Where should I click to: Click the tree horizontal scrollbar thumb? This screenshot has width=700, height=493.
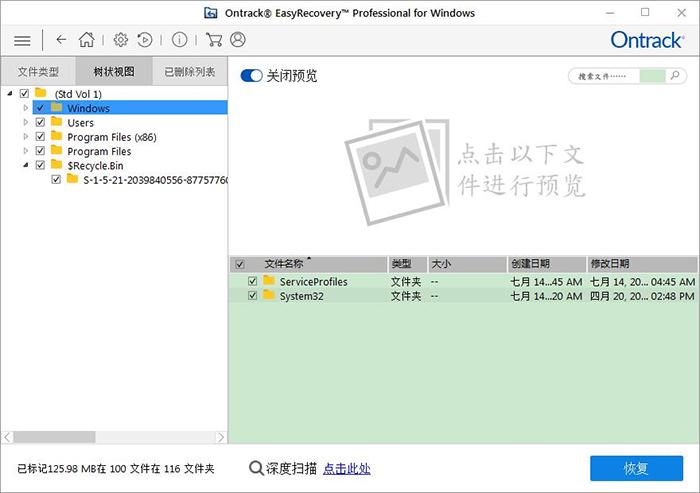[54, 437]
